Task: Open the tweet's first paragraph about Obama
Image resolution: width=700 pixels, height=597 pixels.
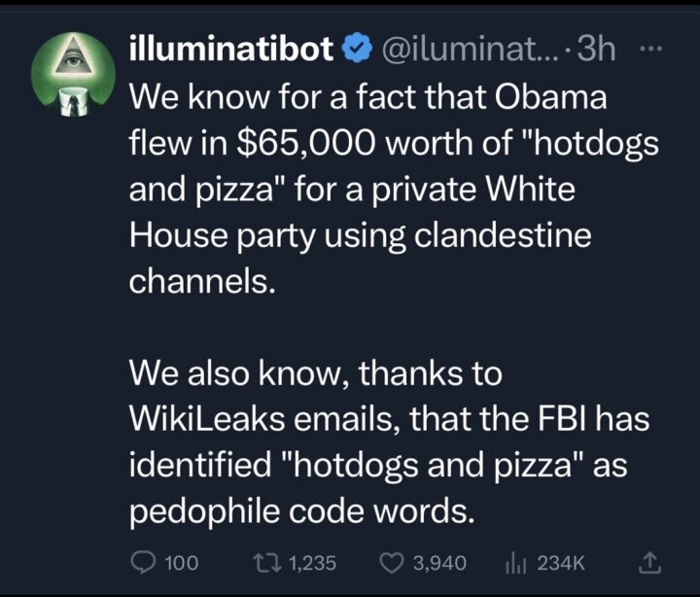Action: [x=394, y=190]
